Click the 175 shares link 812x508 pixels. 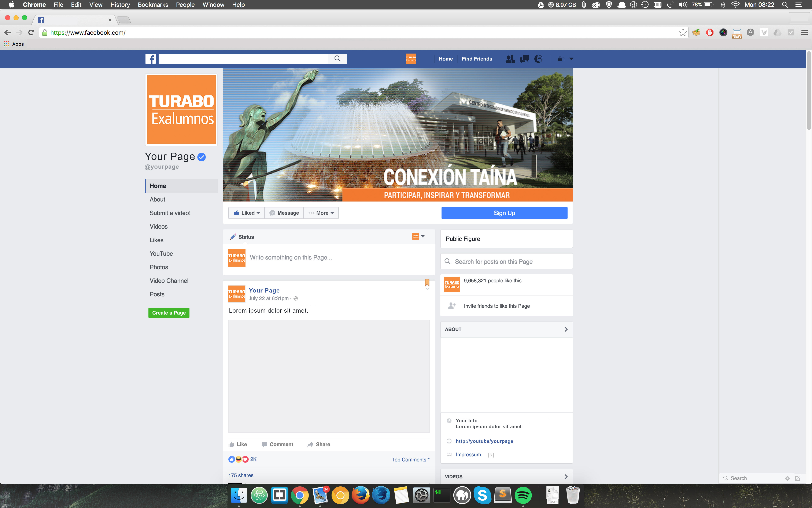[x=241, y=475]
